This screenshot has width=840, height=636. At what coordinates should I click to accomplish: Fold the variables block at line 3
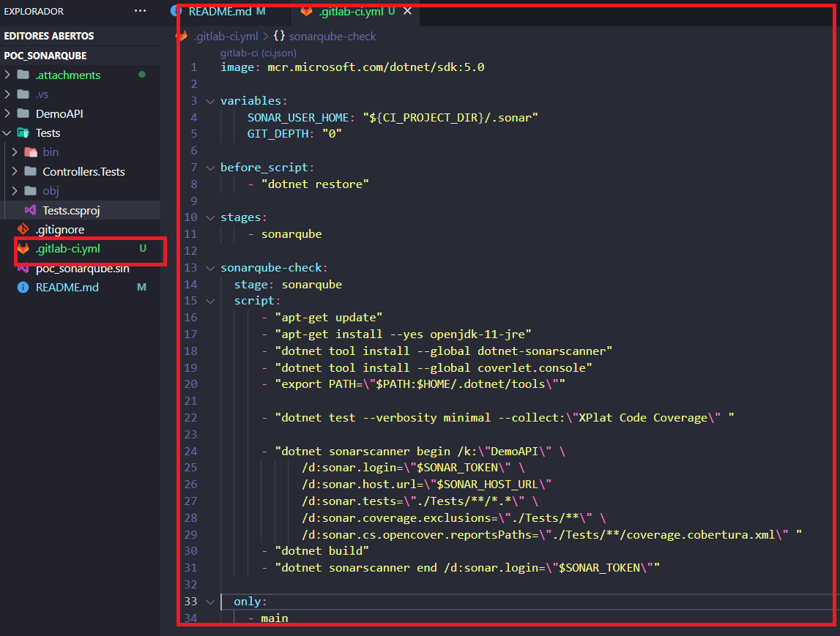(210, 101)
